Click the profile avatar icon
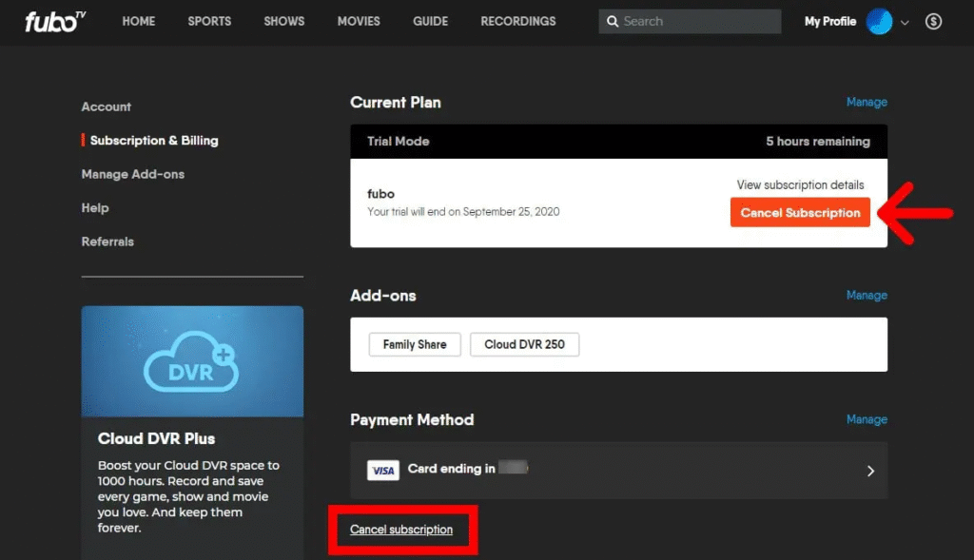974x560 pixels. [879, 22]
